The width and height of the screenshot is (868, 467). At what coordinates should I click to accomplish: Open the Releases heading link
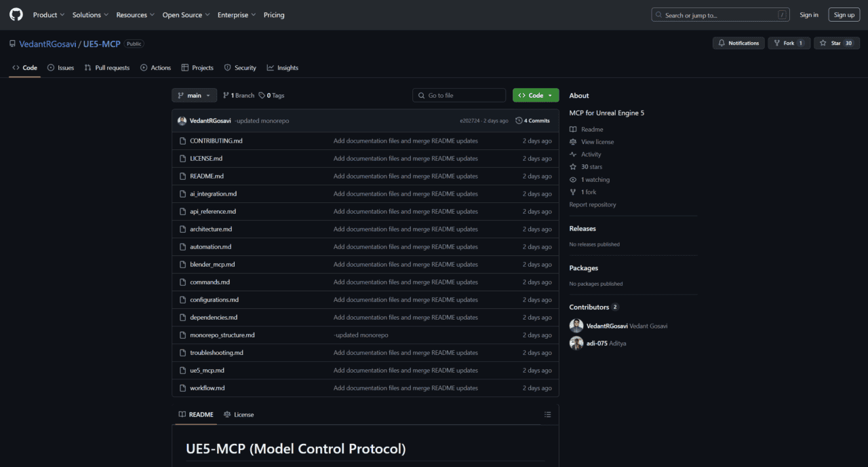click(583, 229)
